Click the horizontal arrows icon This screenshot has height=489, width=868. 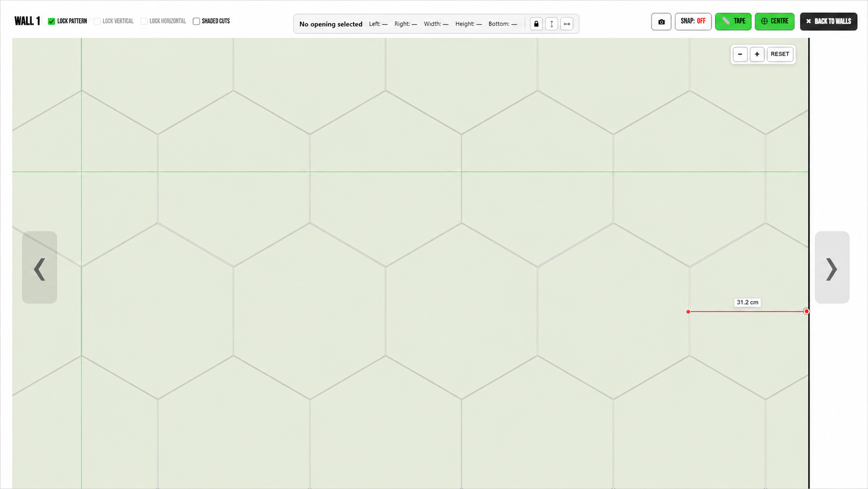point(567,24)
